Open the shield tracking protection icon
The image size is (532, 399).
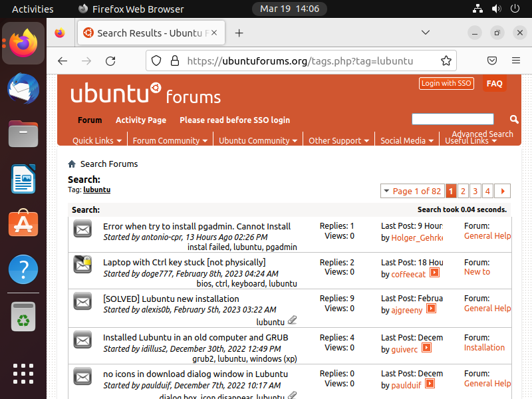(x=156, y=61)
